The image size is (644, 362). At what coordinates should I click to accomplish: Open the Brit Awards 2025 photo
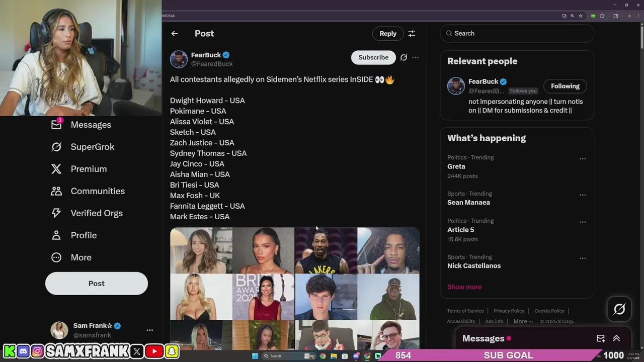point(263,297)
